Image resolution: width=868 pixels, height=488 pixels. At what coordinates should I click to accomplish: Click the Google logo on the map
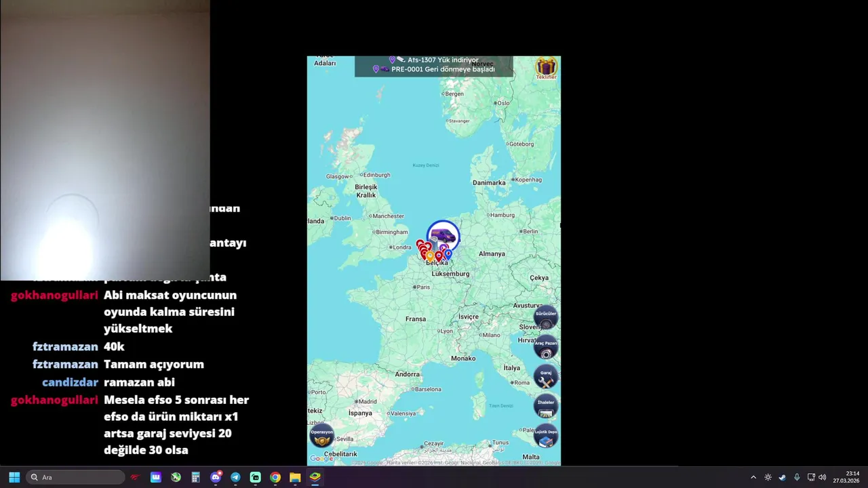(x=322, y=459)
